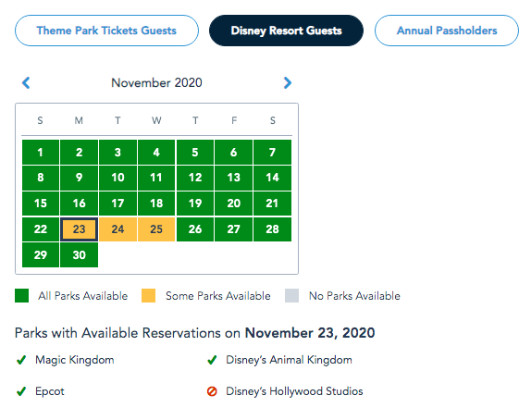Screen dimensions: 519x420
Task: Click the No Parks Available gray swatch
Action: point(291,295)
